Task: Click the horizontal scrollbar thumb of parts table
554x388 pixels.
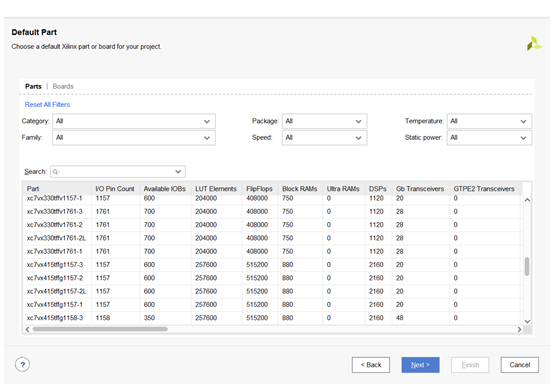Action: (x=100, y=329)
